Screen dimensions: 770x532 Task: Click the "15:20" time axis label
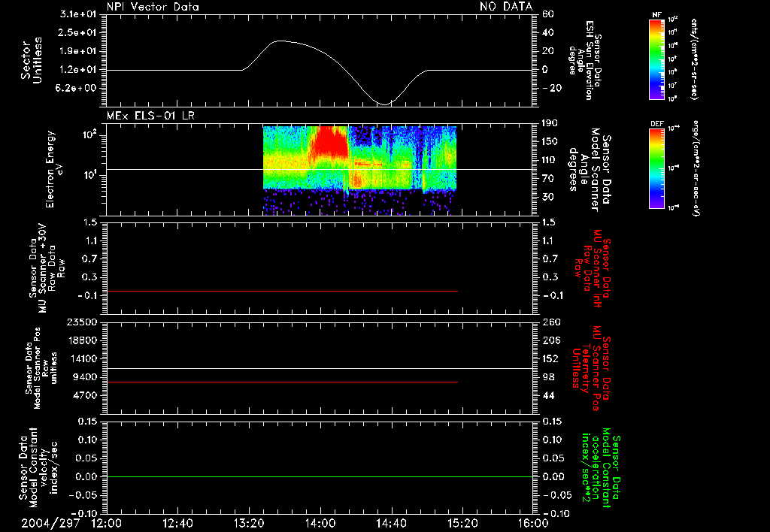(x=462, y=523)
